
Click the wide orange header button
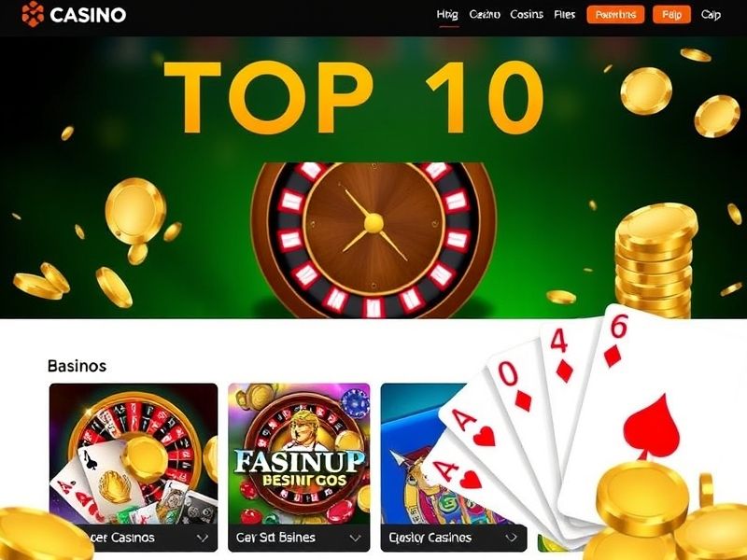tap(615, 15)
